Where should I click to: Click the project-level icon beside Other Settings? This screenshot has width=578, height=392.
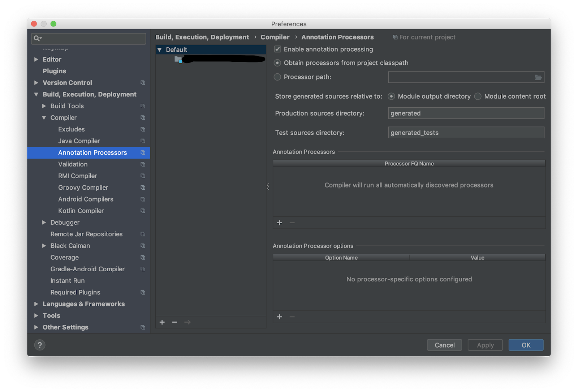143,327
